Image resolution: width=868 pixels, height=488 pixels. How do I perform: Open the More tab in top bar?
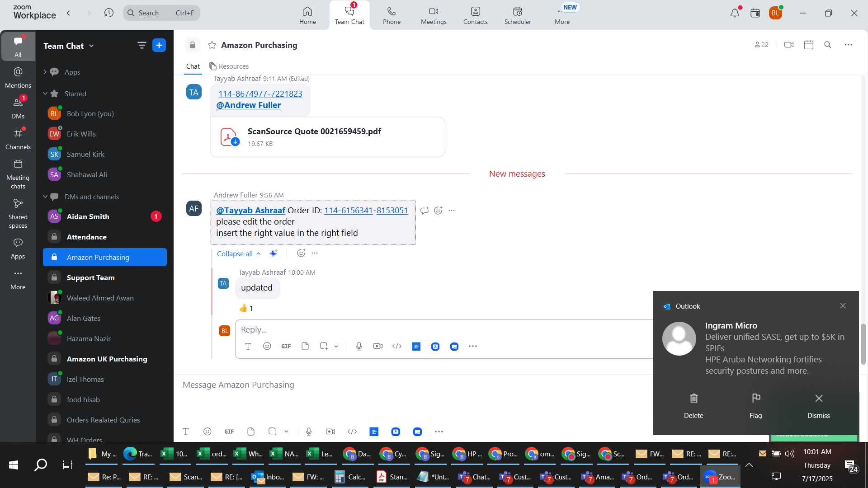point(562,15)
